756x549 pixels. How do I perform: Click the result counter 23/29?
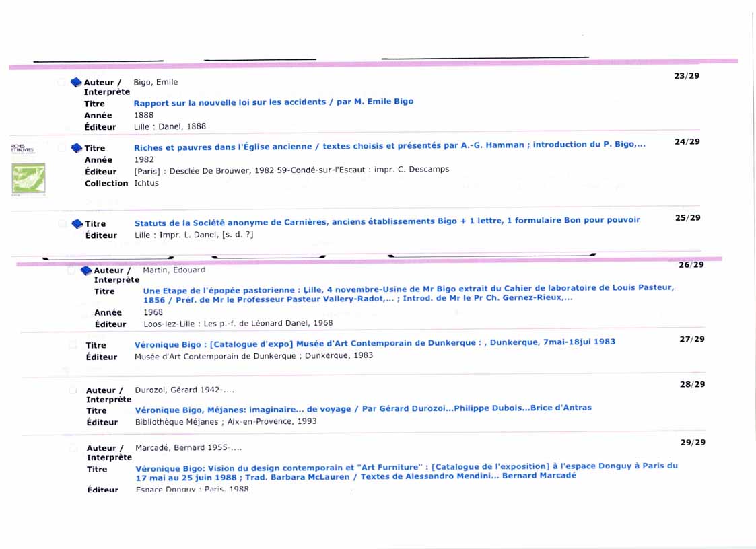pos(687,75)
